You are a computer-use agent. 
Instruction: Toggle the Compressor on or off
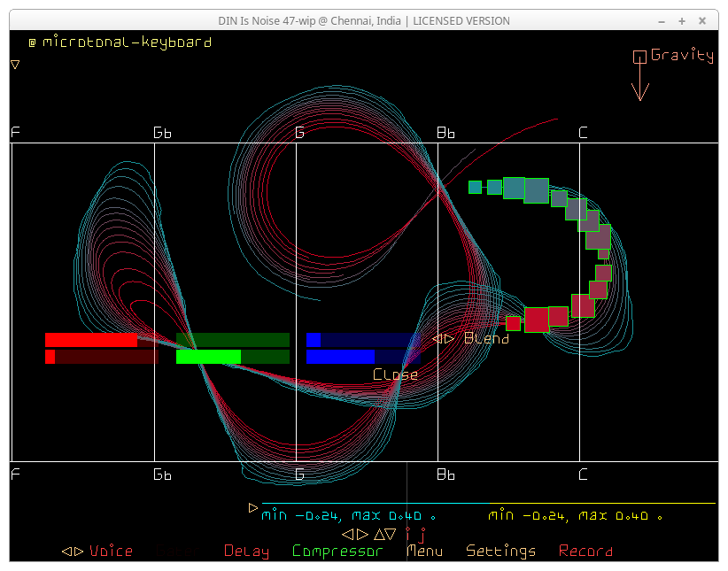coord(337,551)
